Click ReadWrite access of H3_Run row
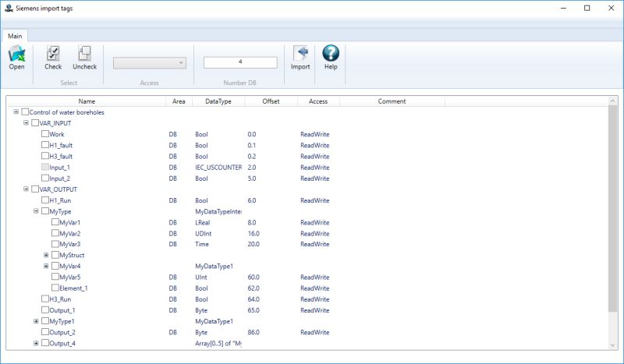This screenshot has height=364, width=624. 315,299
